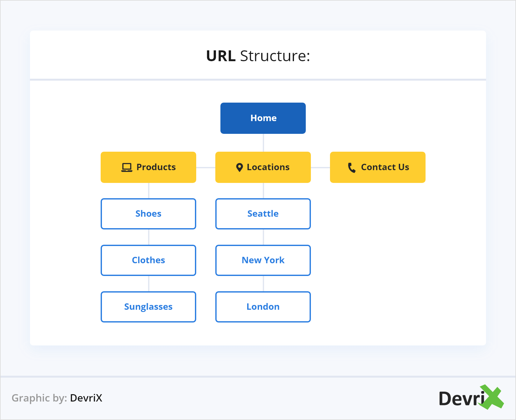Select the Contact Us yellow card
The image size is (516, 420).
(x=377, y=167)
